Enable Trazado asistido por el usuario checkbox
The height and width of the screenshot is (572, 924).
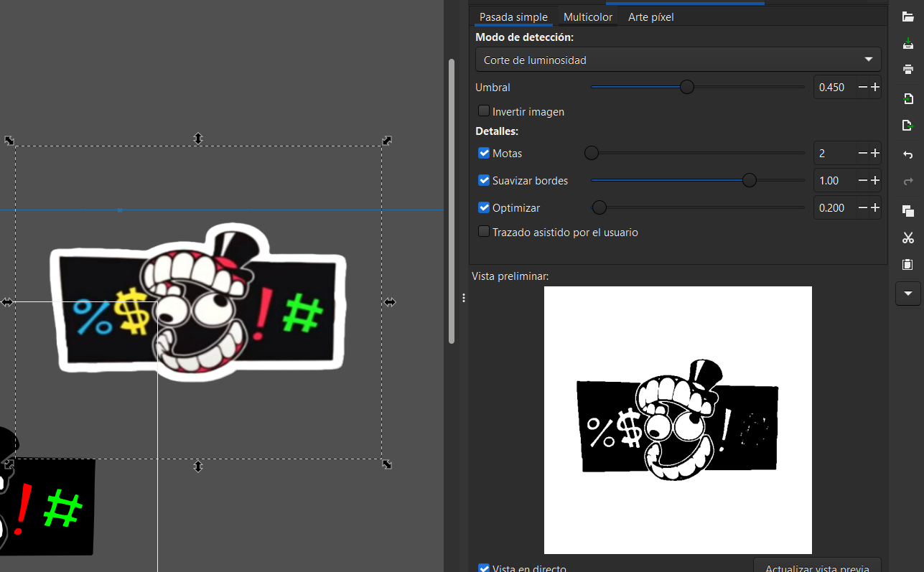(x=484, y=232)
